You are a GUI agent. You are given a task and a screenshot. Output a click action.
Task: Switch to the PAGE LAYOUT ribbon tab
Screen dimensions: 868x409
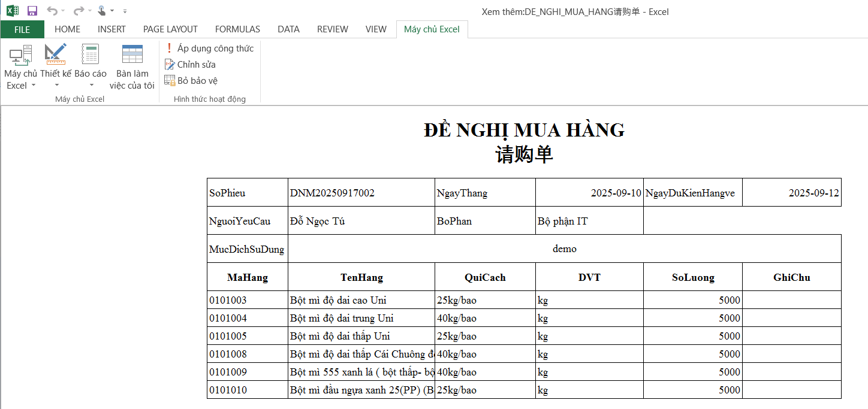click(170, 29)
